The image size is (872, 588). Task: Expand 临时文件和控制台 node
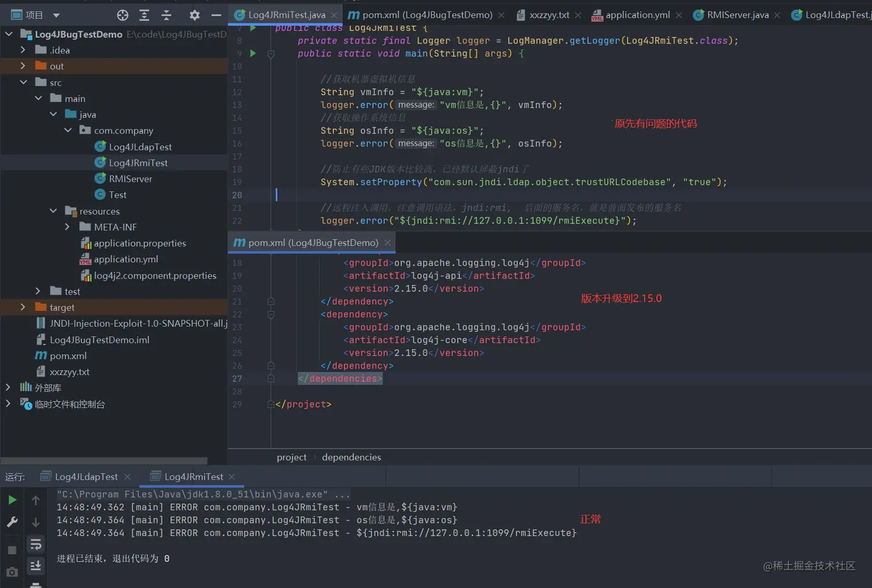click(8, 404)
